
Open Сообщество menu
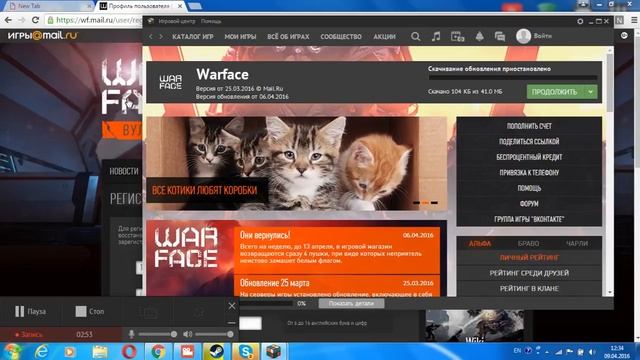[341, 37]
